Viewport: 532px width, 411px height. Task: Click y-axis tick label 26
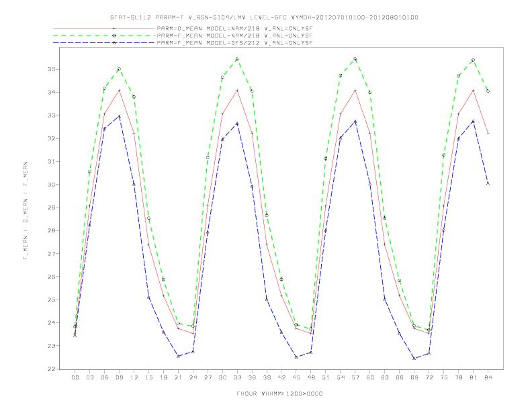pos(51,277)
